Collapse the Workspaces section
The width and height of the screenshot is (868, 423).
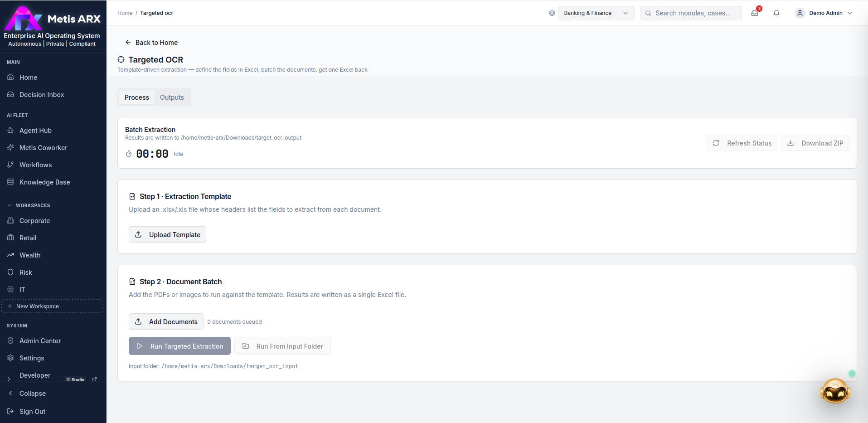(x=29, y=205)
